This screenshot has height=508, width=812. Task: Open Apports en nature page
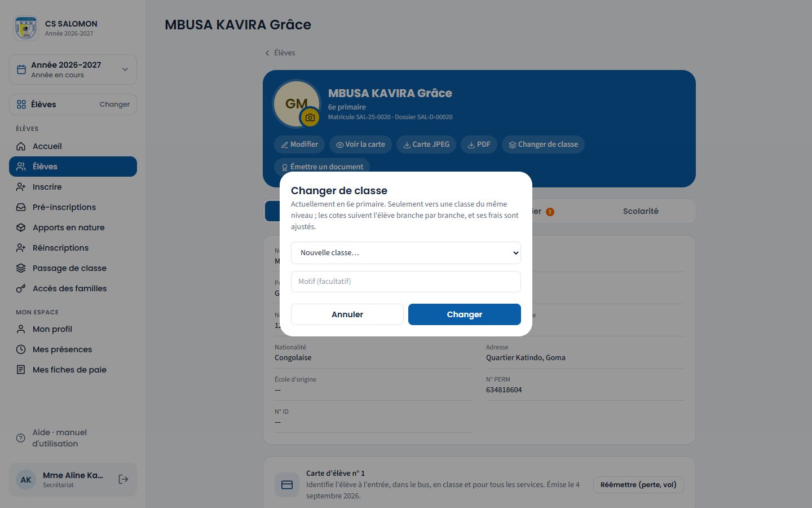pos(73,227)
